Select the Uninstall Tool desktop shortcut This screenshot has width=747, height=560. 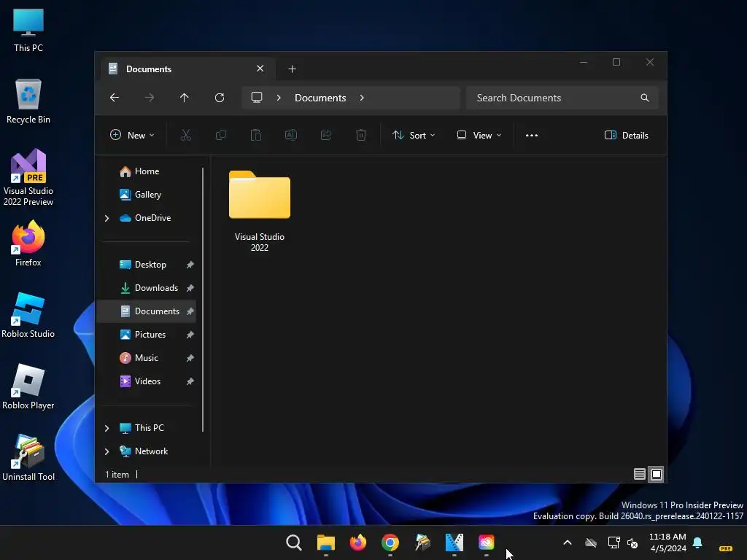(x=28, y=458)
